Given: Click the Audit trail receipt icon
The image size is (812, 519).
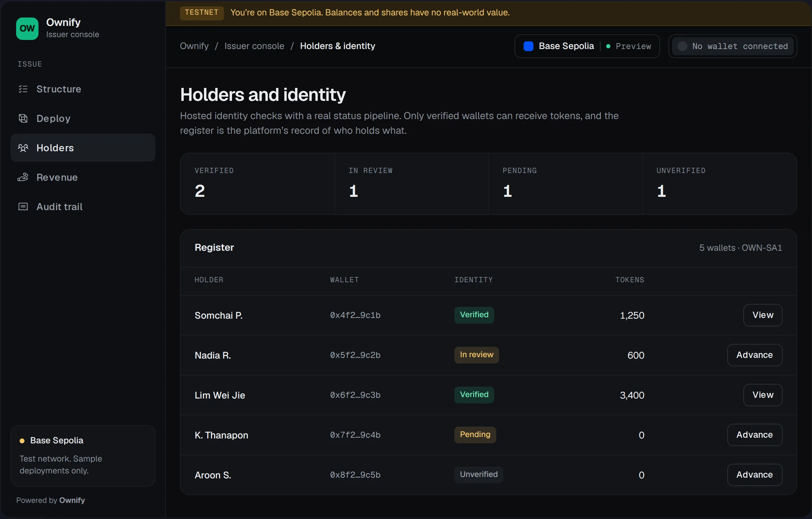Looking at the screenshot, I should pos(23,207).
